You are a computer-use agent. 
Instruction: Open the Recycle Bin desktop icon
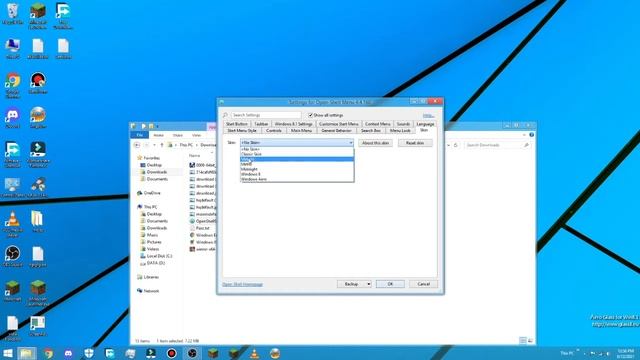point(12,13)
